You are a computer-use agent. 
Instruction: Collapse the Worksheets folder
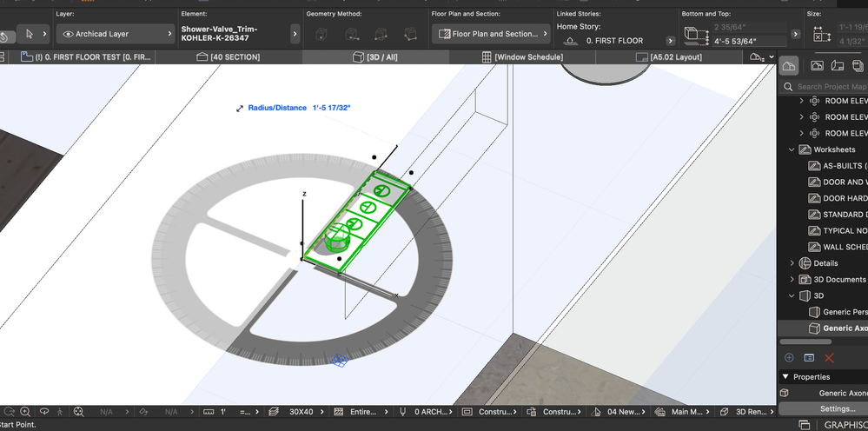(792, 150)
